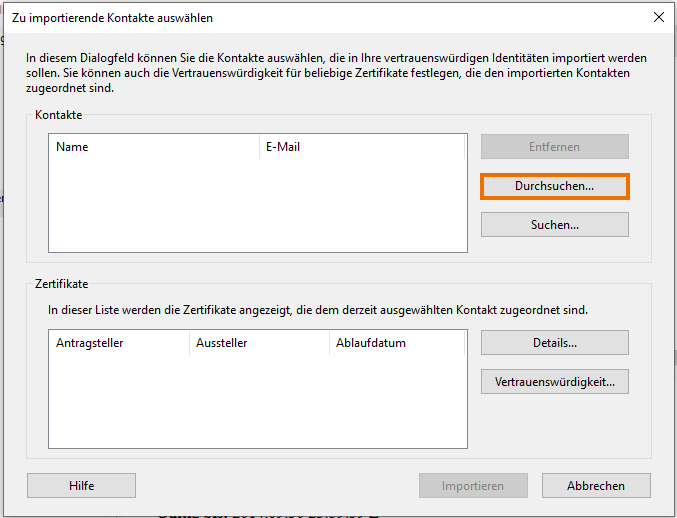This screenshot has width=677, height=518.
Task: Click the Kontakte group label
Action: coord(58,116)
